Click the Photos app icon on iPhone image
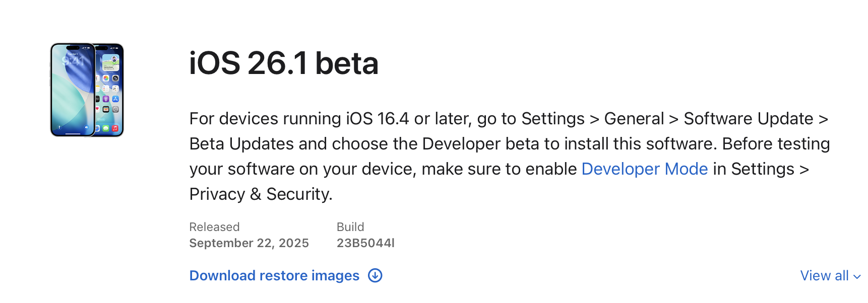This screenshot has height=303, width=868. (x=106, y=79)
